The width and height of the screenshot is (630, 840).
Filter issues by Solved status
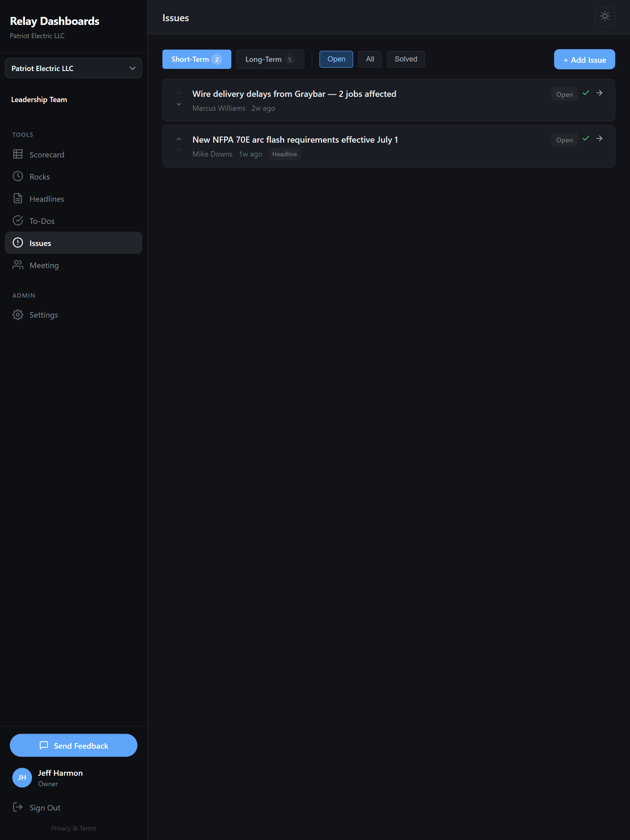coord(405,59)
